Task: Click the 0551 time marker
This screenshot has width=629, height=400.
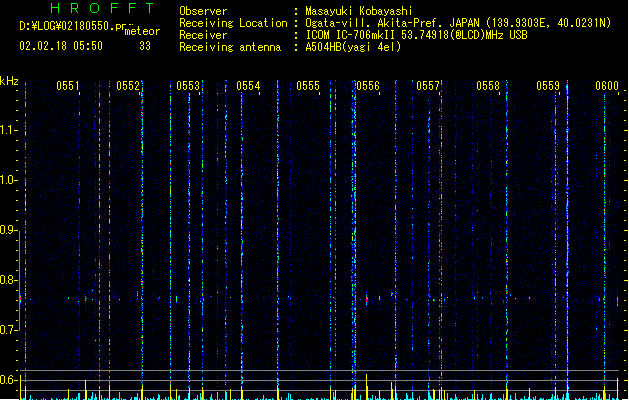Action: point(68,86)
